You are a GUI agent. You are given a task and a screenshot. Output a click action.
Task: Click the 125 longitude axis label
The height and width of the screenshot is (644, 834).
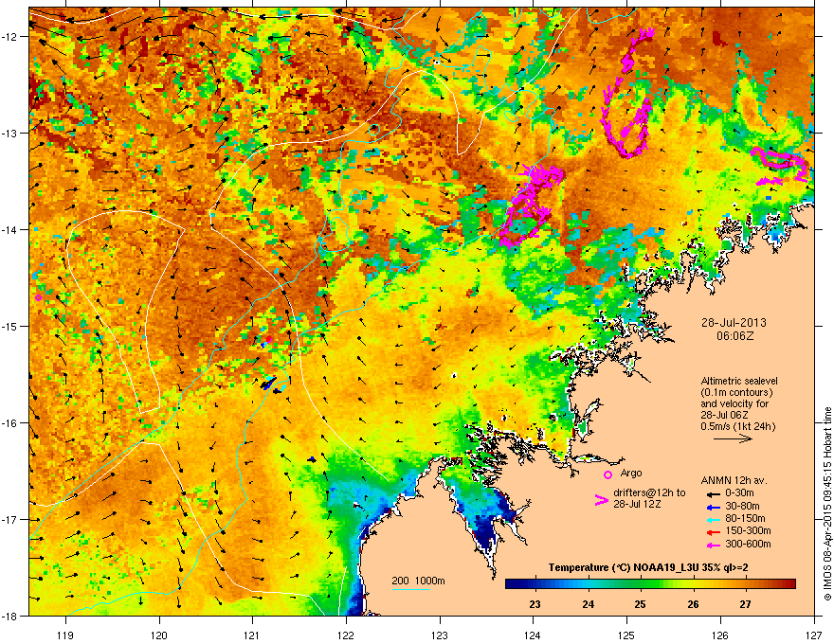(626, 635)
